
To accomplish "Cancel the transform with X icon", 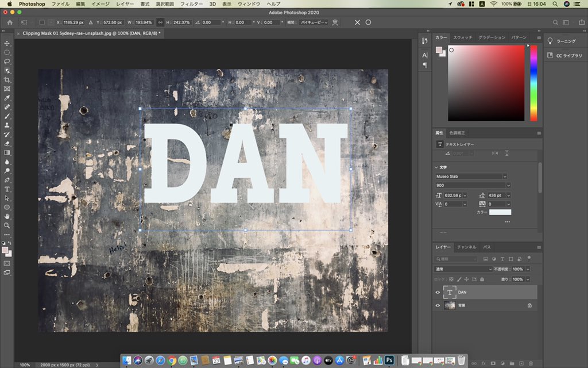I will pos(357,22).
